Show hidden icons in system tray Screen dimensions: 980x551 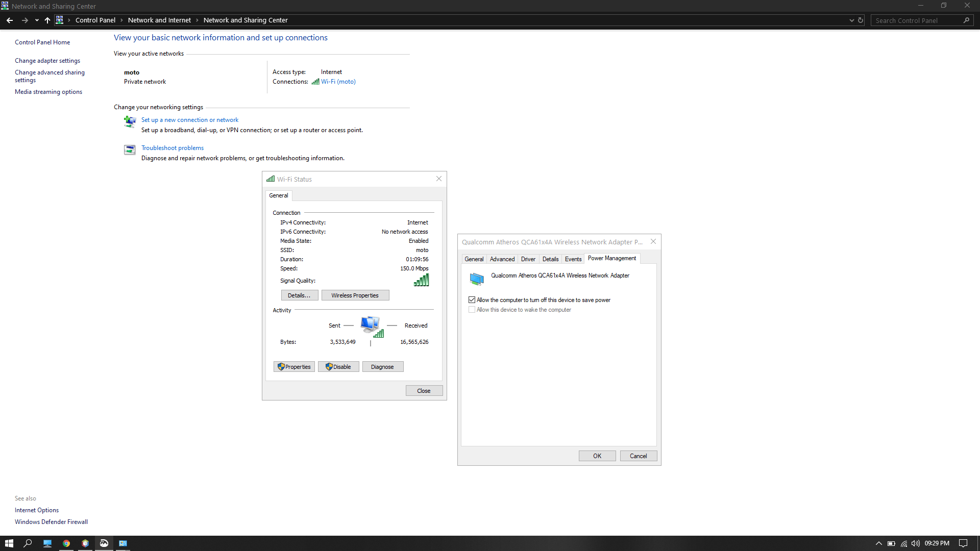coord(878,543)
